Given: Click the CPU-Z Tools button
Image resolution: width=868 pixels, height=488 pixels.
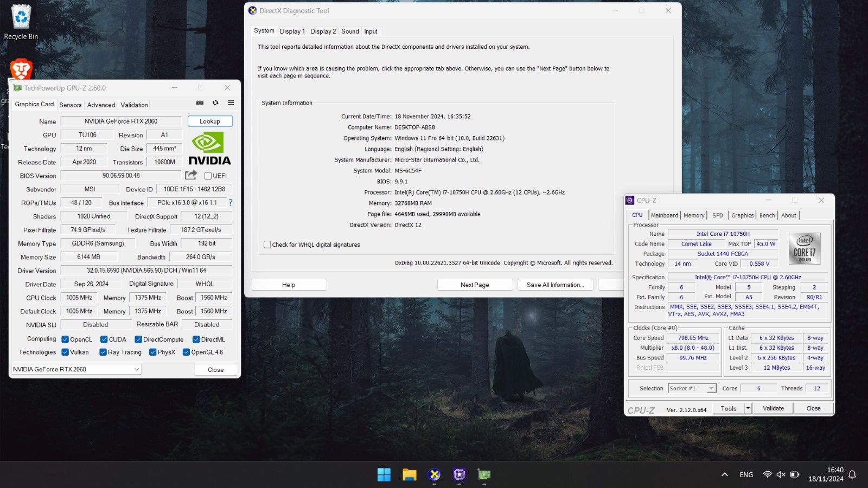Looking at the screenshot, I should [x=729, y=408].
